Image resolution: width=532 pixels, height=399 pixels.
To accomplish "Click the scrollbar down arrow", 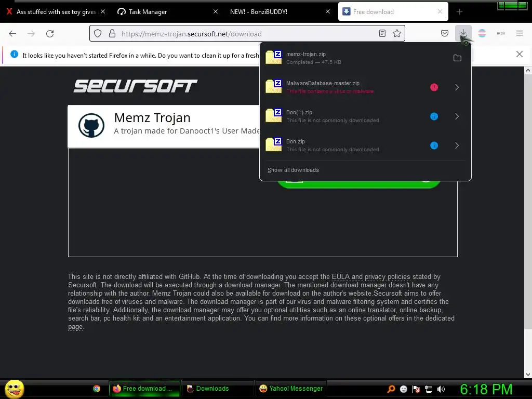I will coord(528,375).
